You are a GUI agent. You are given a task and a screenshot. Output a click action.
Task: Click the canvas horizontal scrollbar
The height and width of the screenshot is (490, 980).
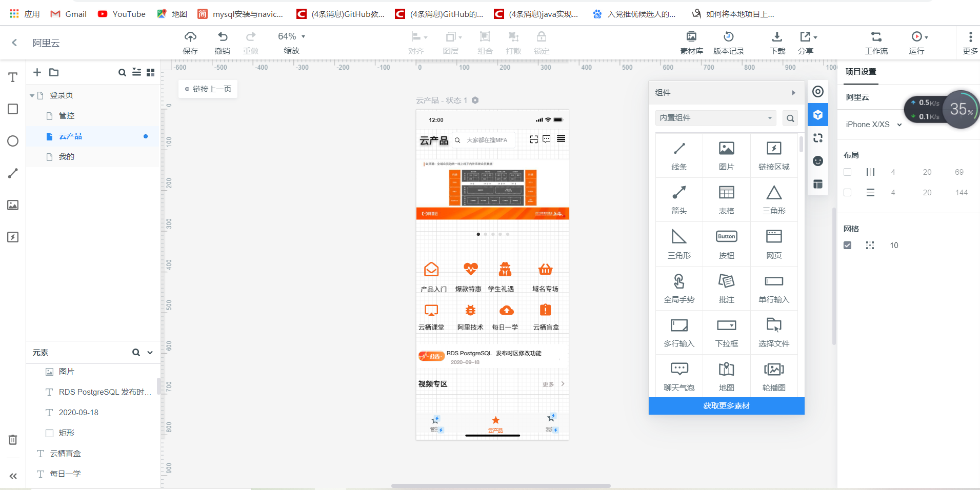(x=501, y=485)
